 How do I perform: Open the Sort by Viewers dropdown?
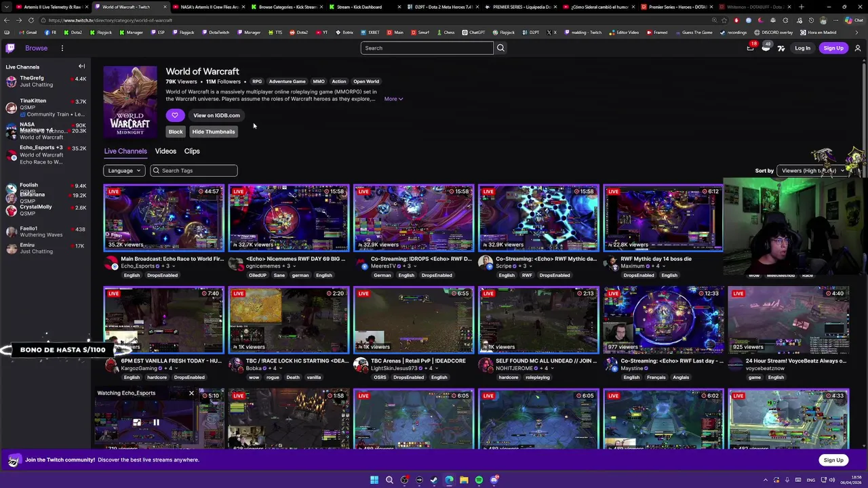(812, 171)
